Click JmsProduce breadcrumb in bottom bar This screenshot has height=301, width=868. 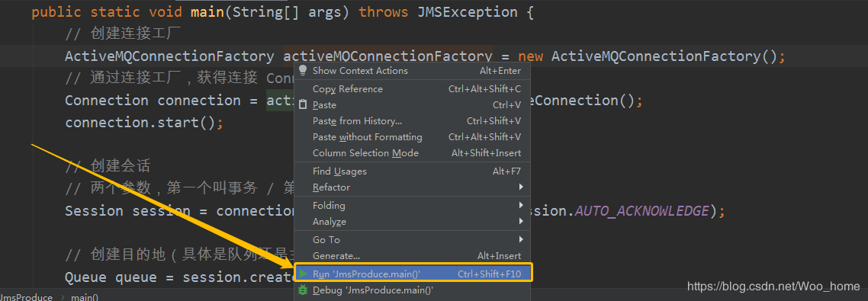[x=27, y=297]
